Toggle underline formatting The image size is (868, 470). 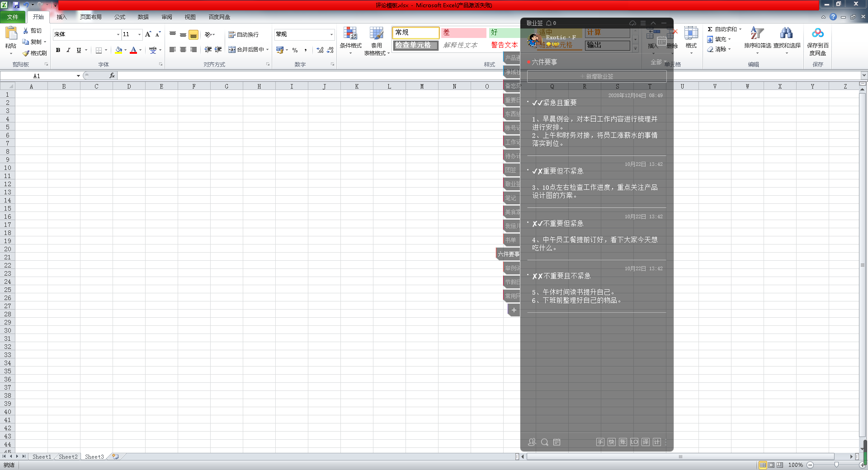click(79, 50)
